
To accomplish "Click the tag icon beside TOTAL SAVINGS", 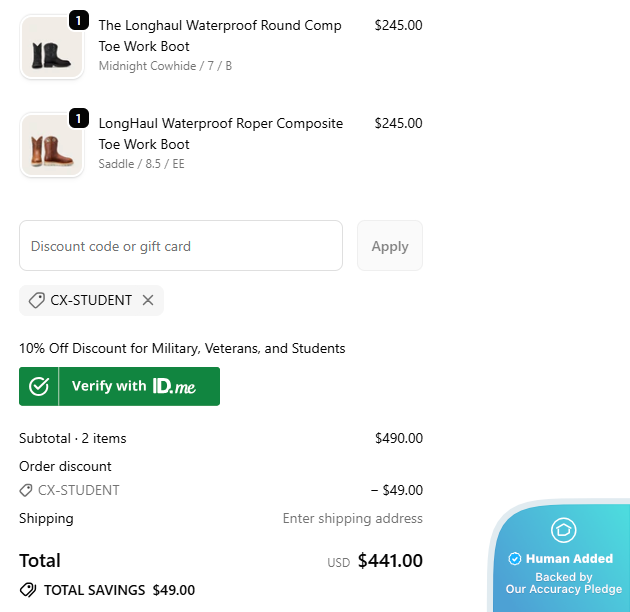I will tap(28, 590).
